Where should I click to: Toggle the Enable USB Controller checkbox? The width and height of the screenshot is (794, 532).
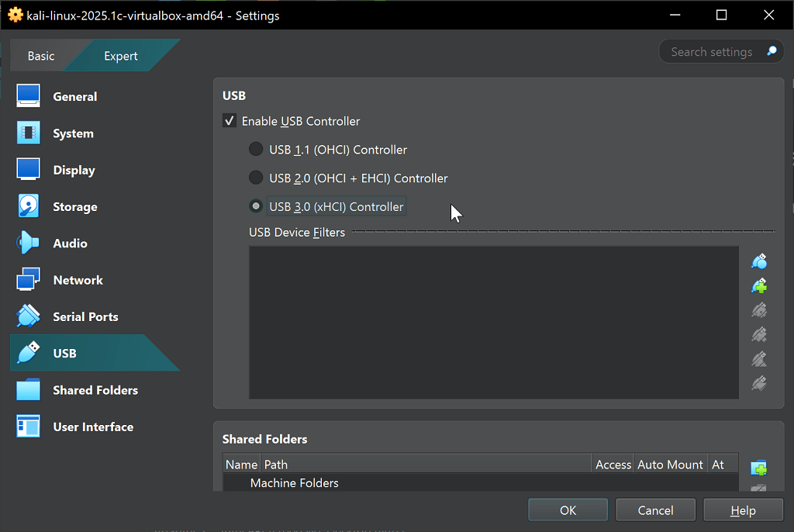[x=230, y=120]
